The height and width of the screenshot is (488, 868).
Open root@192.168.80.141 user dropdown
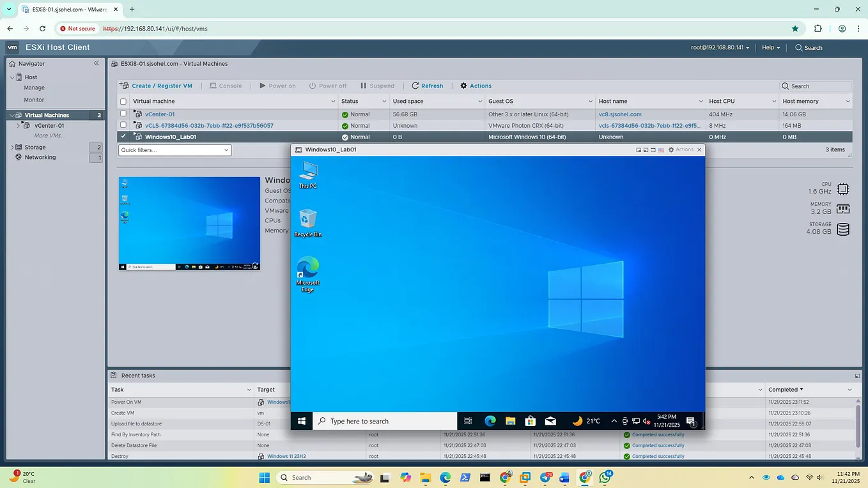720,47
